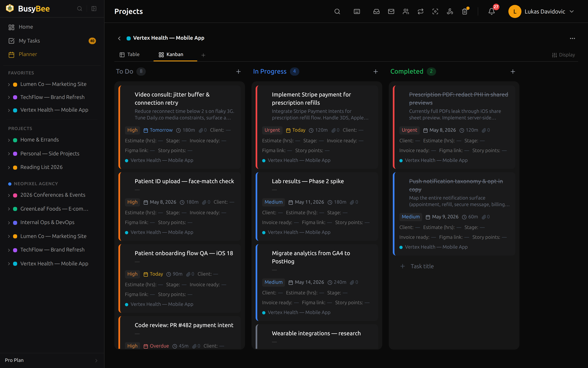Expand Personal — Side Projects tree item
The image size is (588, 368).
pos(9,154)
